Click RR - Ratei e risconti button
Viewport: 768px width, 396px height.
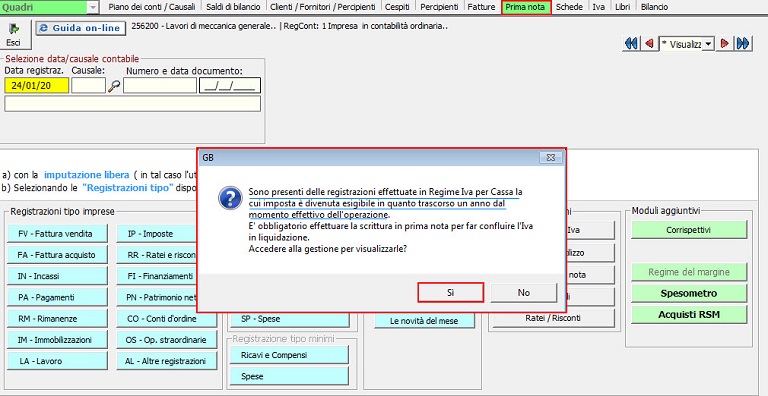157,255
